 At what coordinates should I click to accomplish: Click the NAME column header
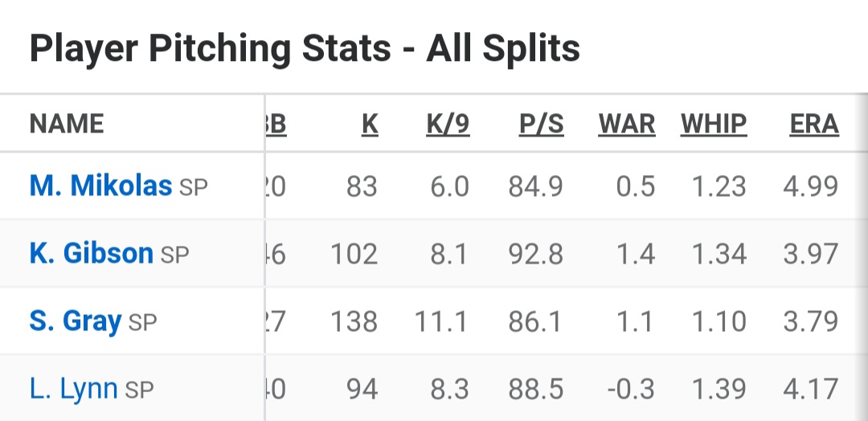click(x=67, y=125)
